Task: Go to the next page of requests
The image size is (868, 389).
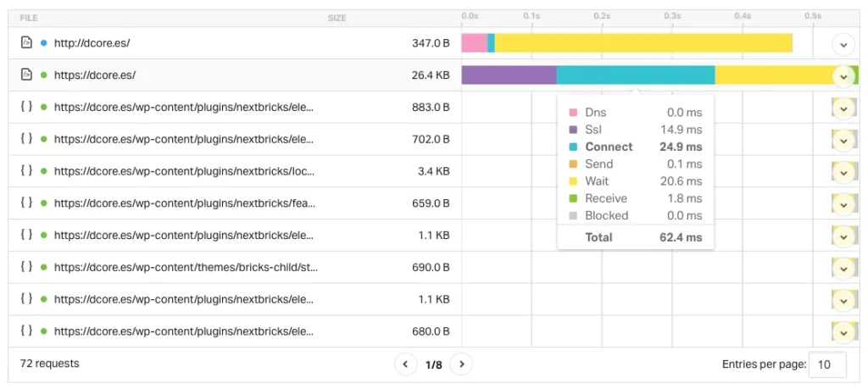Action: coord(461,364)
